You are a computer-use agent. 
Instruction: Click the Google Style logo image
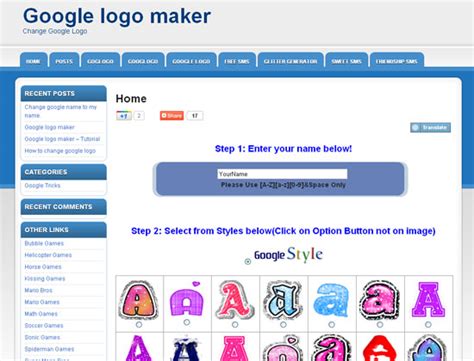[288, 254]
